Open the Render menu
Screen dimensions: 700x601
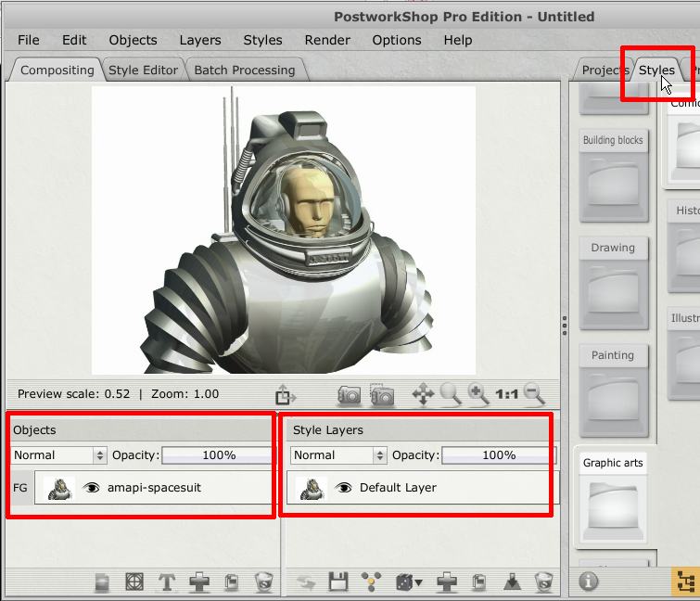click(327, 40)
